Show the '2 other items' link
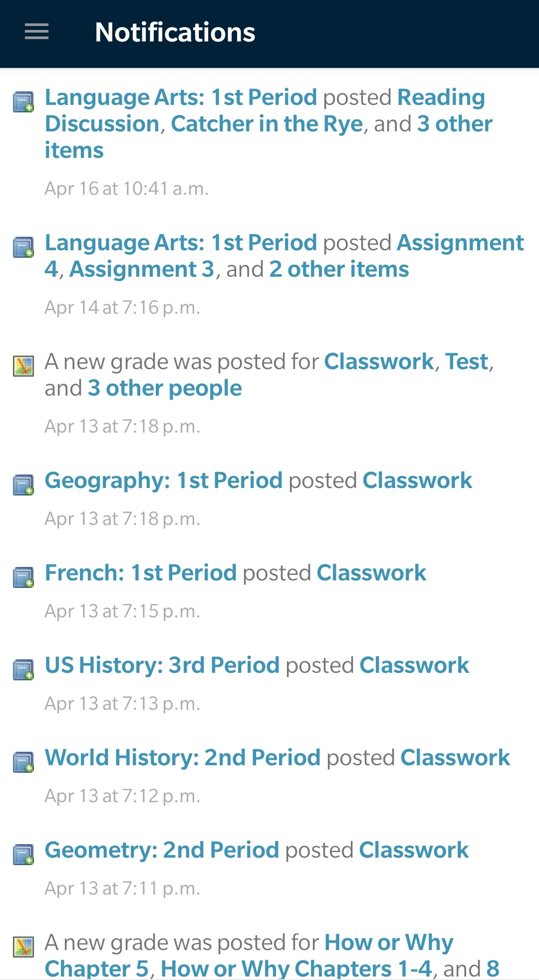Screen dimensions: 539x980 339,269
